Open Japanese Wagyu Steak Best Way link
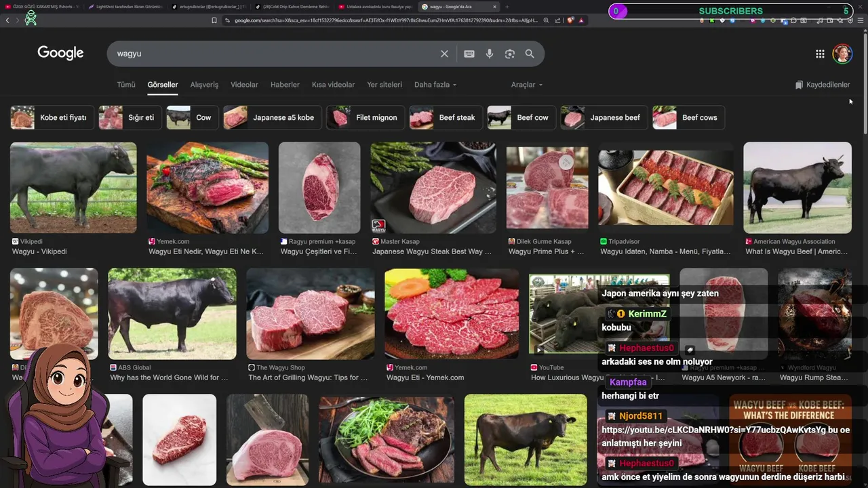The width and height of the screenshot is (868, 488). tap(432, 251)
